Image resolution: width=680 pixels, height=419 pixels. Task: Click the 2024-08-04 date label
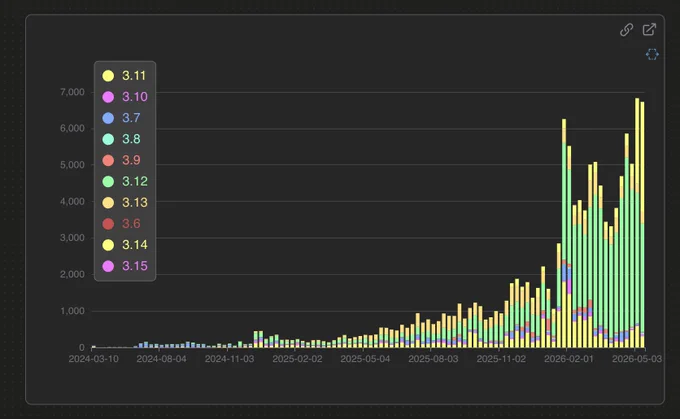(161, 359)
